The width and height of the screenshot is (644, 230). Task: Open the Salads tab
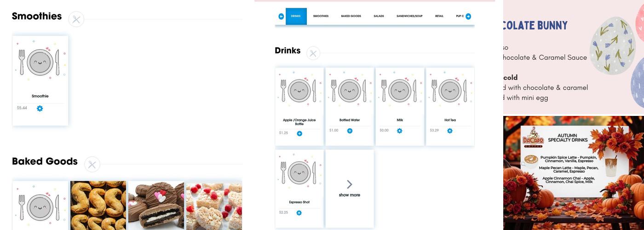click(x=379, y=16)
